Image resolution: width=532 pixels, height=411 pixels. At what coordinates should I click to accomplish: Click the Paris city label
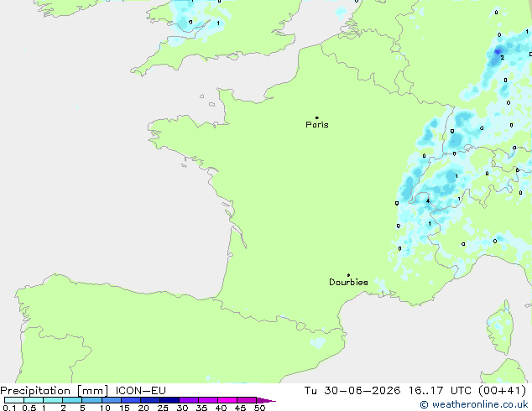tap(317, 125)
